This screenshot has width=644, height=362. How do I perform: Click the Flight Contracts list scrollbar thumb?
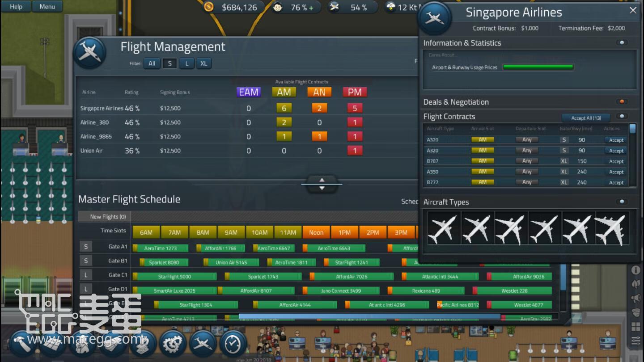click(632, 129)
